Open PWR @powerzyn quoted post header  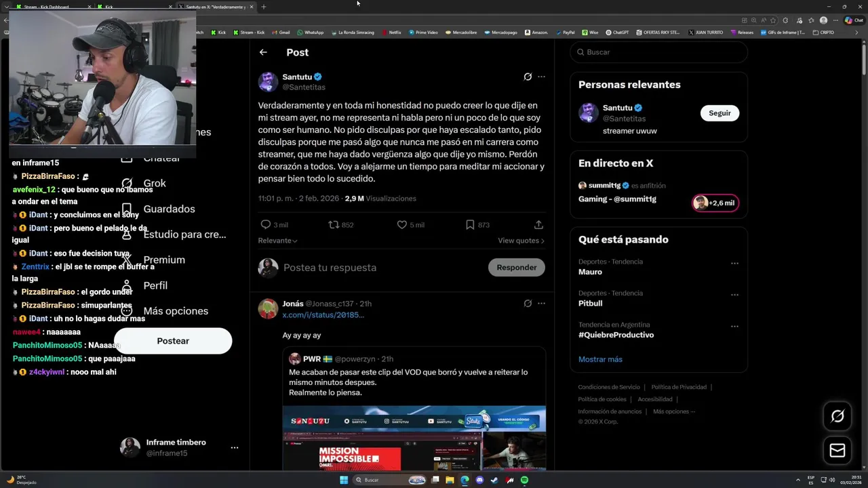click(341, 359)
